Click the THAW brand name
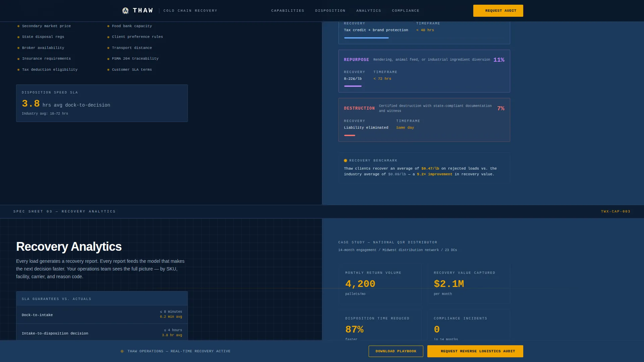The width and height of the screenshot is (644, 362). coord(143,11)
